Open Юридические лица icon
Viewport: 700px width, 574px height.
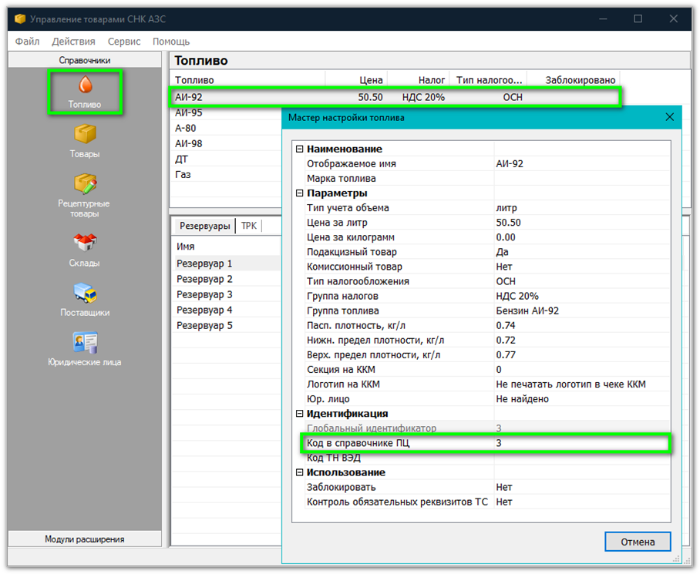[84, 342]
